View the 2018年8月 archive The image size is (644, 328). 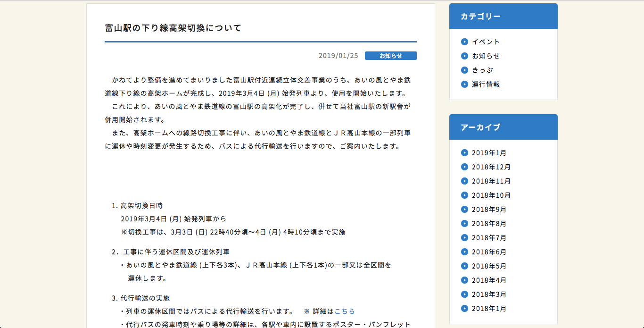[x=489, y=223]
